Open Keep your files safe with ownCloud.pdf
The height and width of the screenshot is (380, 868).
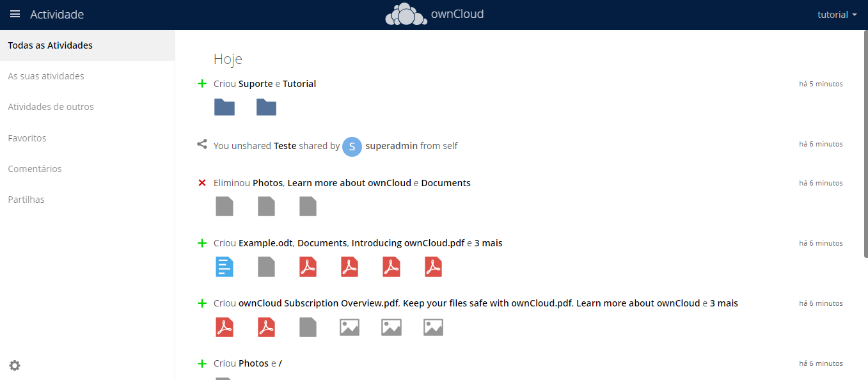tap(487, 303)
